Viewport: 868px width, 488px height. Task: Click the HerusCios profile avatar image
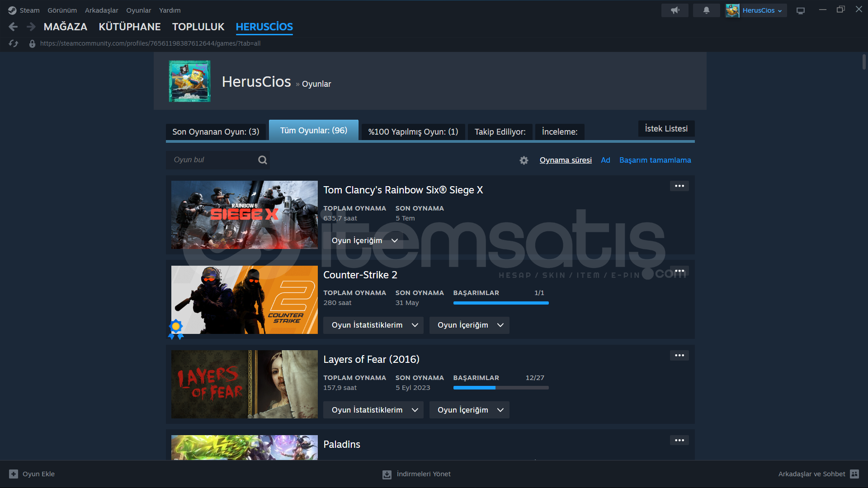coord(189,81)
